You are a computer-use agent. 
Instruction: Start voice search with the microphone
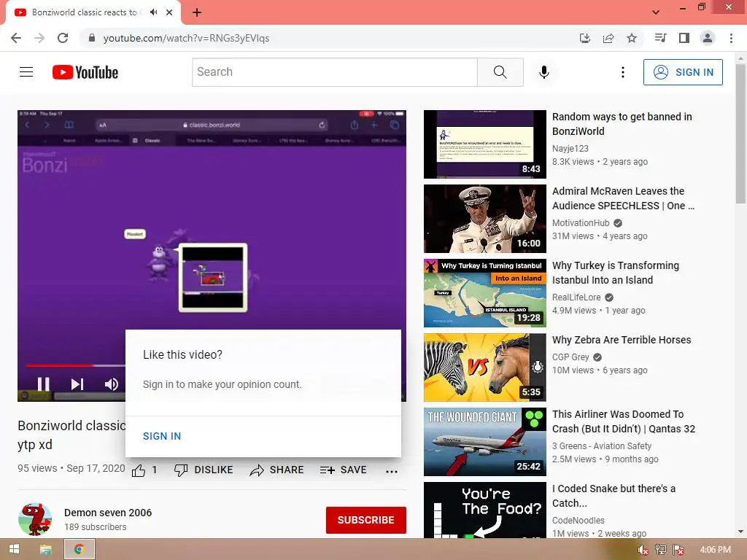click(x=544, y=72)
